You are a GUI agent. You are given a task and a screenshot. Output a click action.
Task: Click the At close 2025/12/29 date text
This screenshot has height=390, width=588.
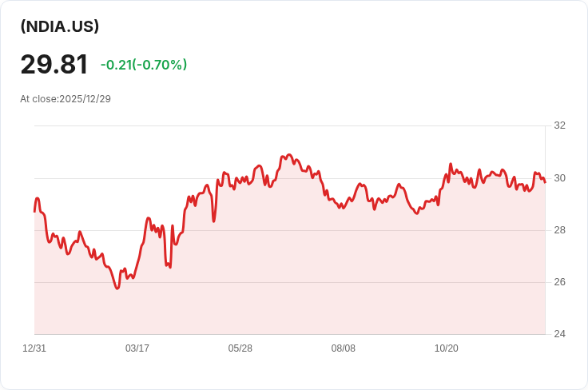pyautogui.click(x=66, y=99)
